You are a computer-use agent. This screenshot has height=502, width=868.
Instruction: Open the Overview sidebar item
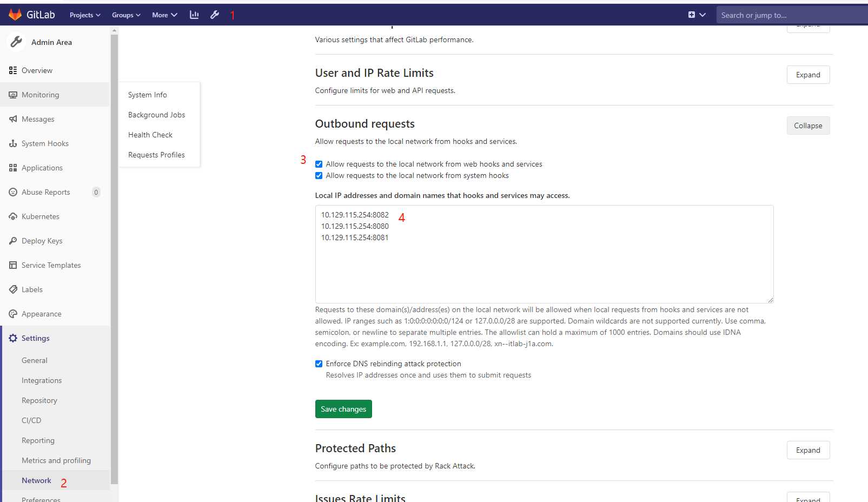point(55,70)
